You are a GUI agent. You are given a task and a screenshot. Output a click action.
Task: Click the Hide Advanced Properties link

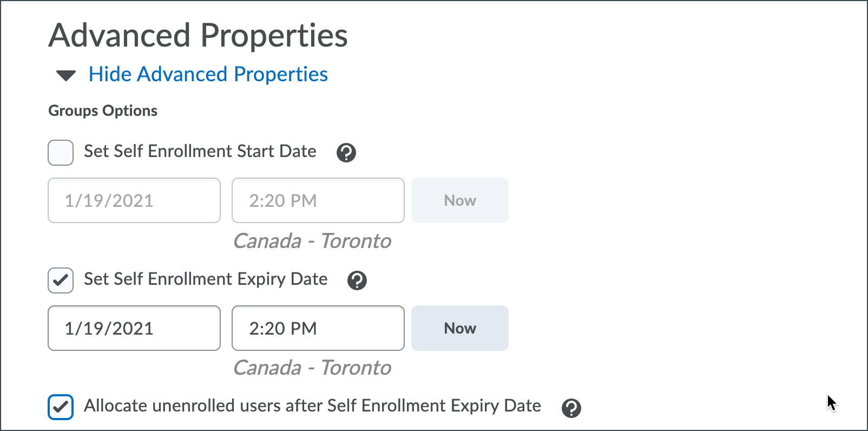208,74
